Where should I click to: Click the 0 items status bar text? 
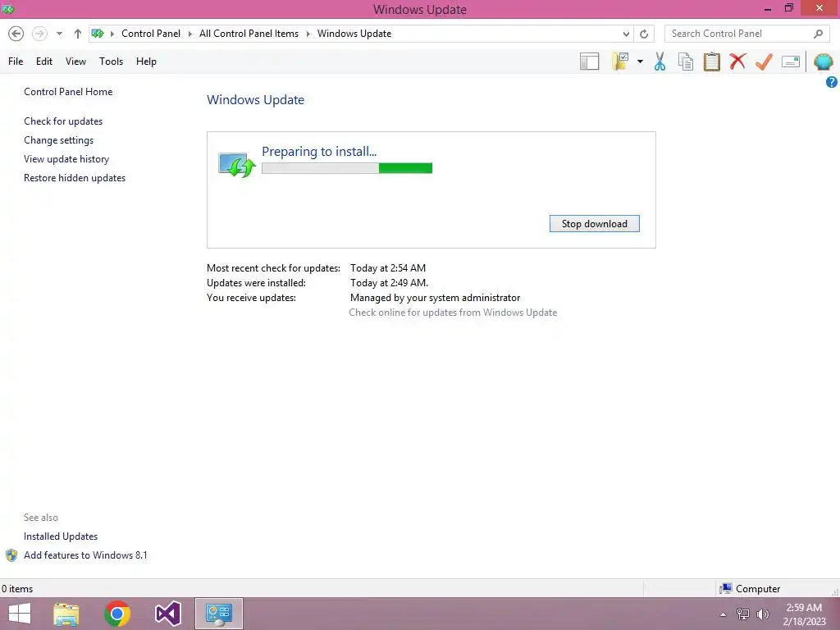click(16, 589)
